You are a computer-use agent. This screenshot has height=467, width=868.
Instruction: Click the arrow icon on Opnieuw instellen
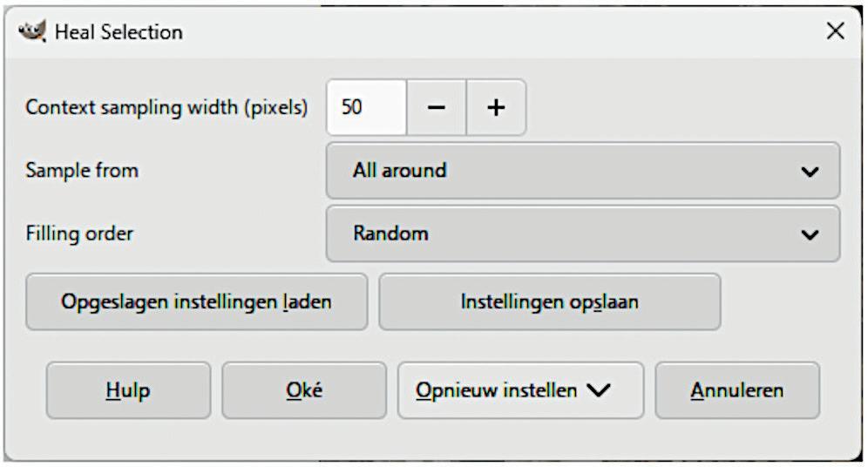pyautogui.click(x=598, y=391)
